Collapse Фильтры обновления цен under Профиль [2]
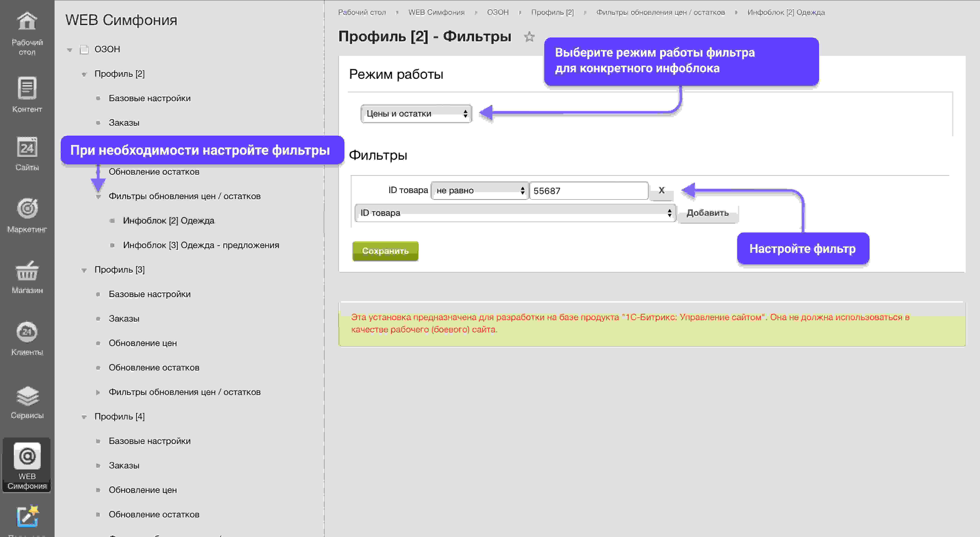Screen dimensions: 980x537 (98, 197)
